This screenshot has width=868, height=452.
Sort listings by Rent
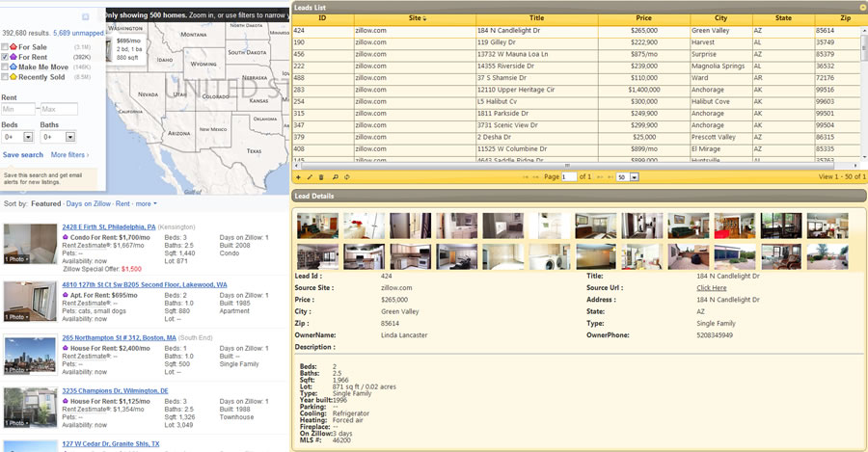[x=122, y=203]
